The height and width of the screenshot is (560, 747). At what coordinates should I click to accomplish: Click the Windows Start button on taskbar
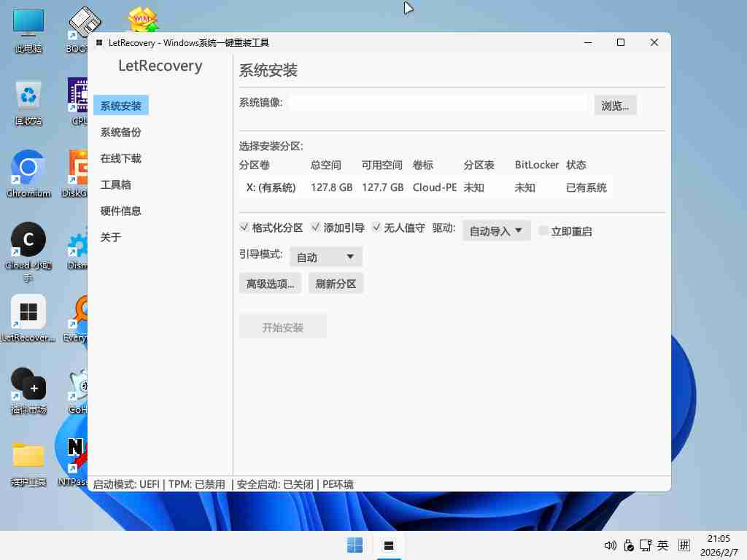point(355,545)
